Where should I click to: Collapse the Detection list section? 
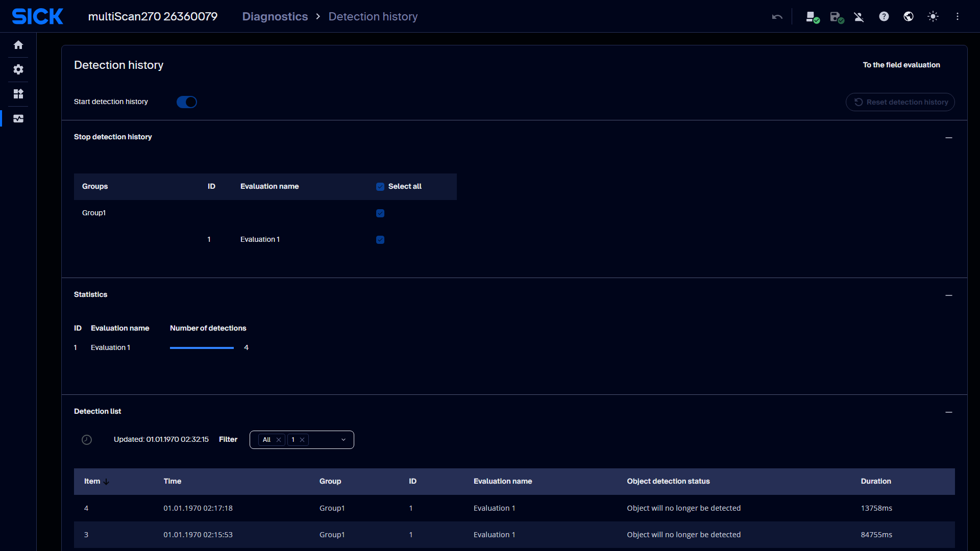point(949,412)
